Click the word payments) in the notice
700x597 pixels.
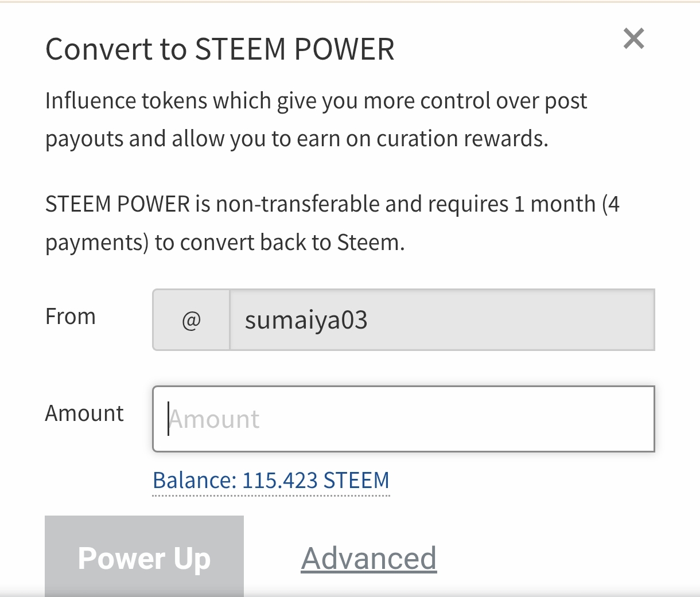click(97, 243)
